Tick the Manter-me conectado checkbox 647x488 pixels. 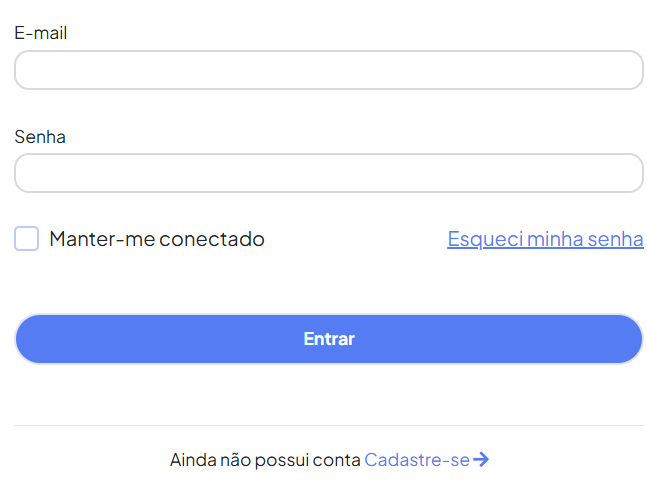click(x=27, y=239)
